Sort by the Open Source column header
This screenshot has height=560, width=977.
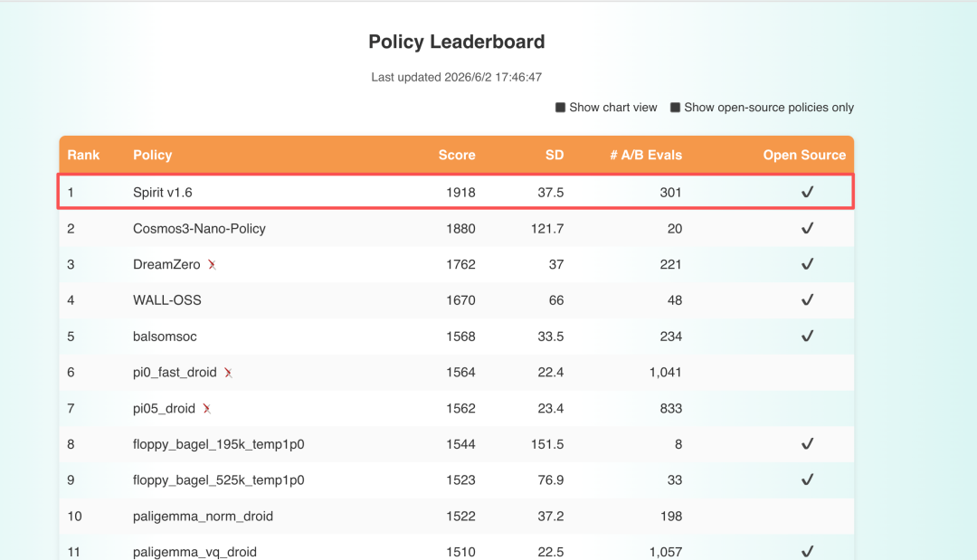point(804,155)
